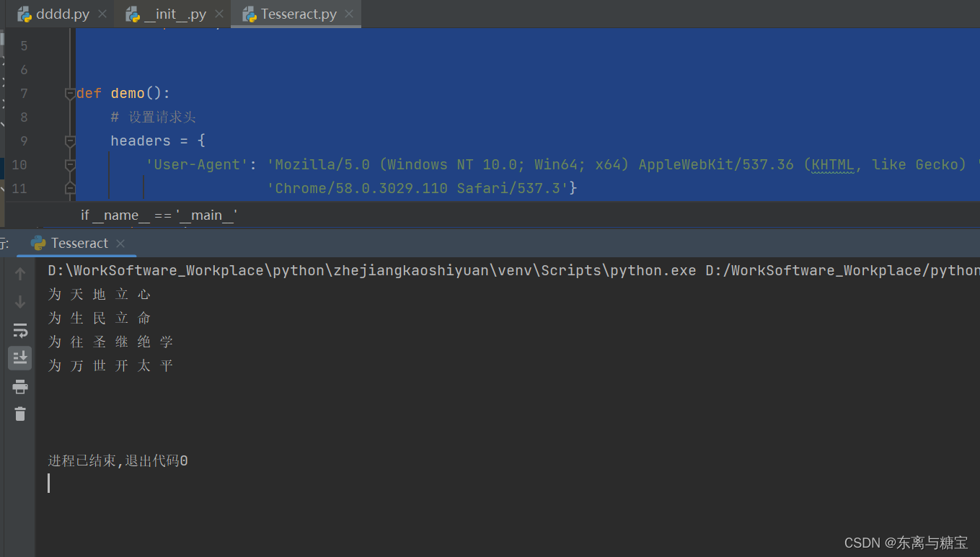
Task: Clear console with the trash icon
Action: [20, 414]
